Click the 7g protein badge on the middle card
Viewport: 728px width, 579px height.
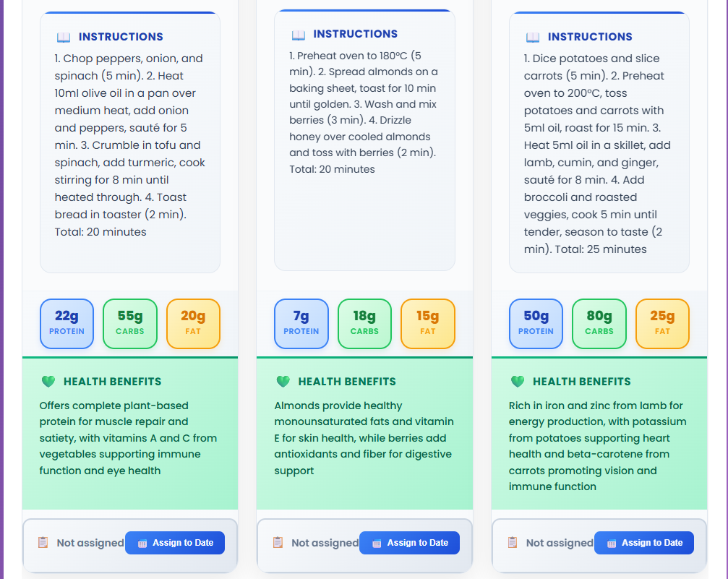(x=301, y=324)
